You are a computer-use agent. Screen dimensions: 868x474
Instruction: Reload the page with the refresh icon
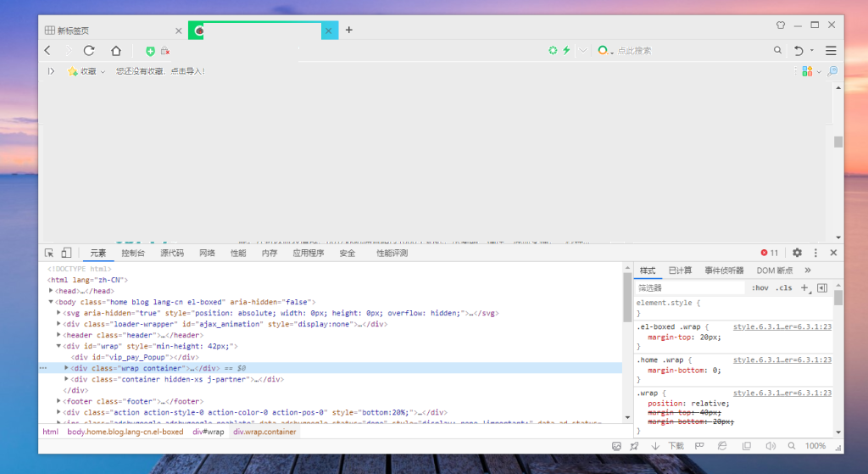[89, 50]
